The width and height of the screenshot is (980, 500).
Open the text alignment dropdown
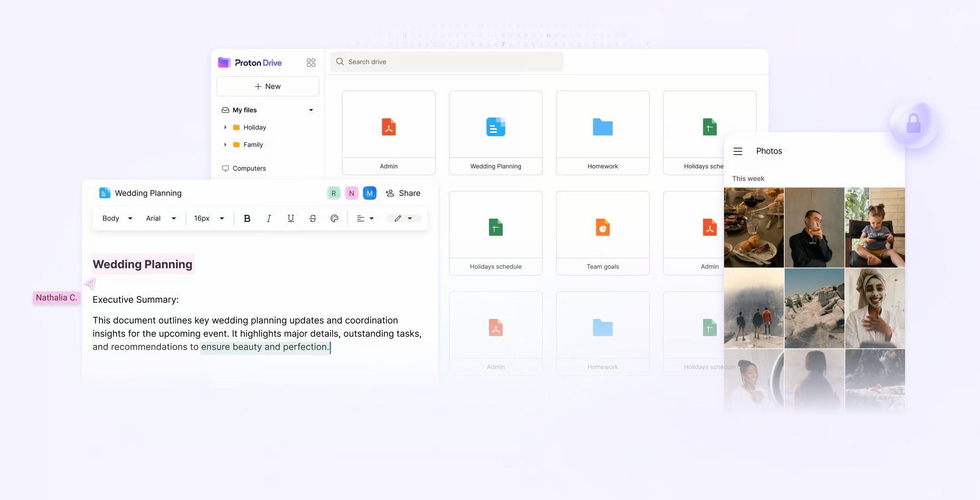tap(365, 218)
